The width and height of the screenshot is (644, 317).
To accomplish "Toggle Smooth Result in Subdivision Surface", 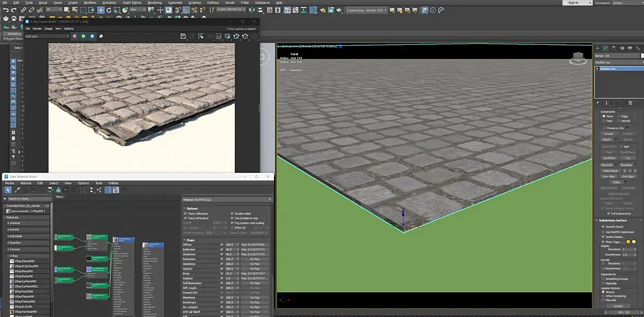I will point(603,226).
